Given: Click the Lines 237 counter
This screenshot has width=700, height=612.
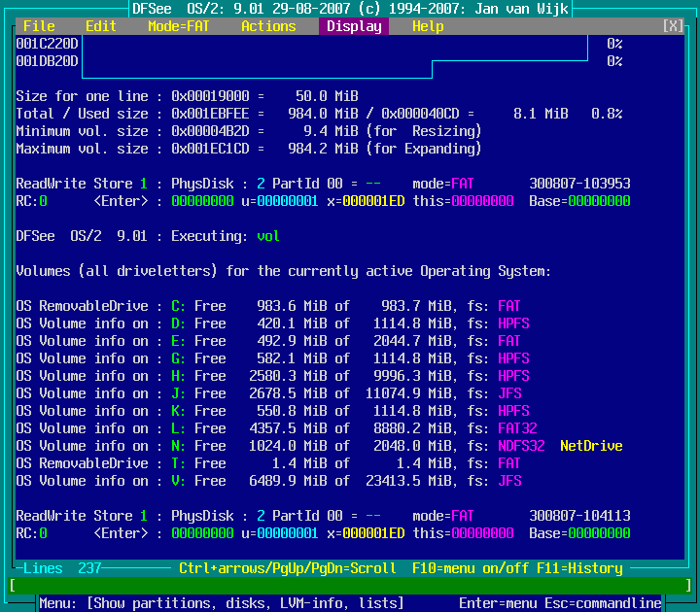Looking at the screenshot, I should (62, 568).
